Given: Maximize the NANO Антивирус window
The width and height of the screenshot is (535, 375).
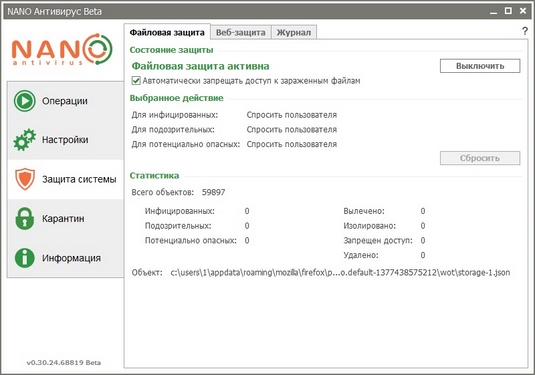Looking at the screenshot, I should click(508, 11).
